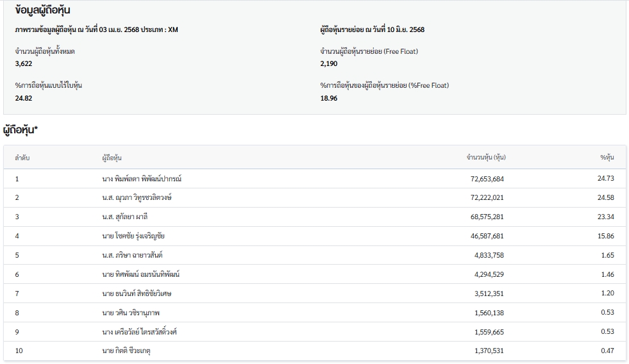This screenshot has width=629, height=364.
Task: Click the share count 4,833,758
Action: (x=489, y=255)
